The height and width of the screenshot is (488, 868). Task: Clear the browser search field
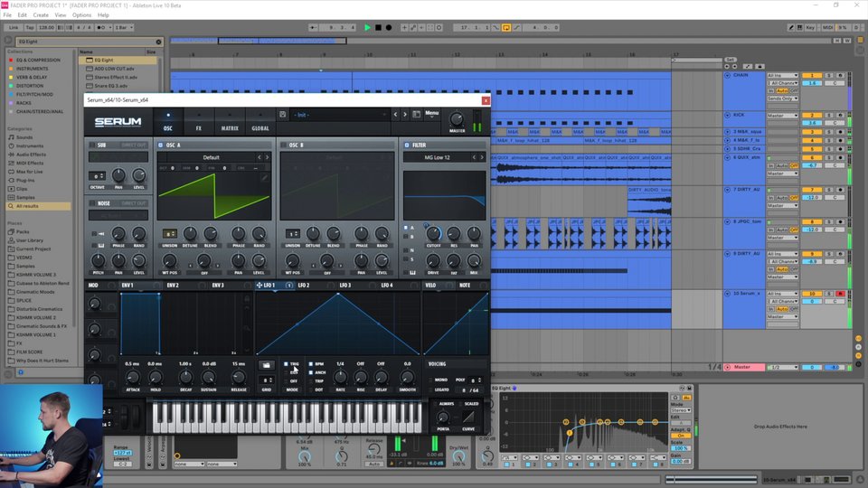click(158, 42)
